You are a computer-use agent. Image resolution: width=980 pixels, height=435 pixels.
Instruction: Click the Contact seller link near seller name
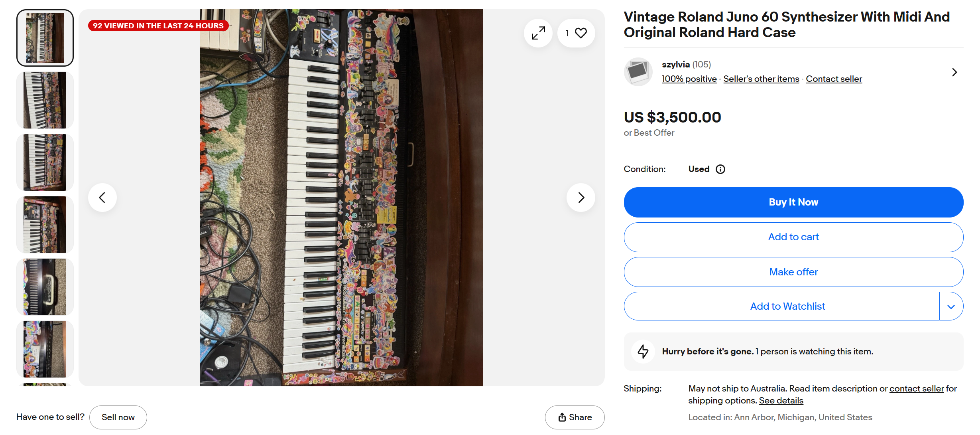point(834,79)
